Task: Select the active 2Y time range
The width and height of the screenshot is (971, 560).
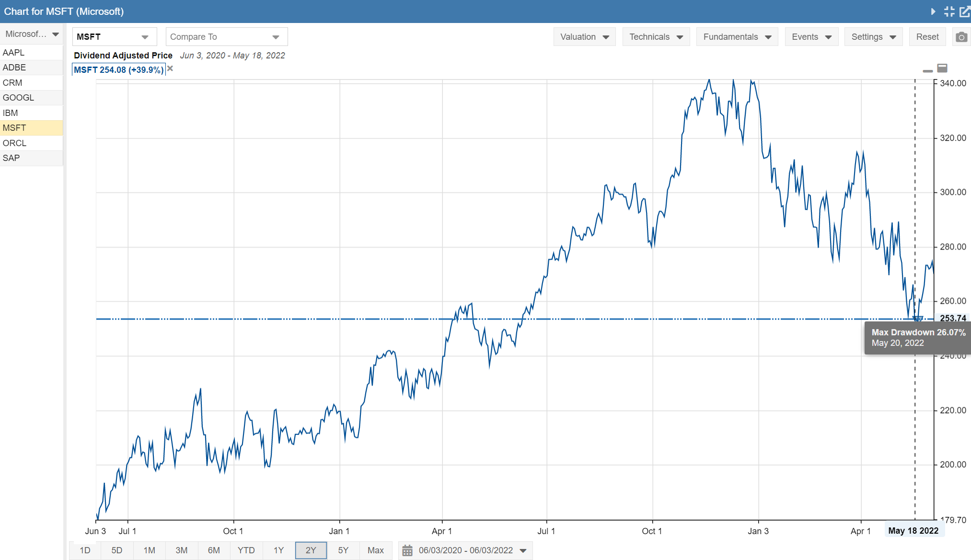Action: (311, 550)
